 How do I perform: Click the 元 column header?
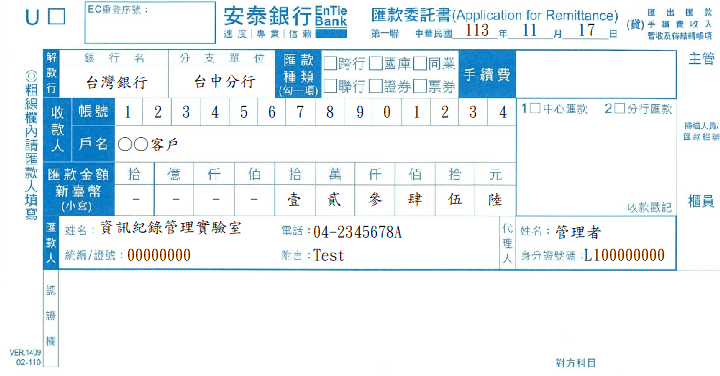495,174
